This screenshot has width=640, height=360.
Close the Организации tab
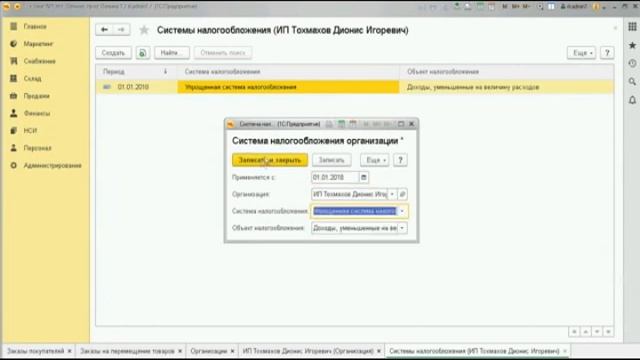pyautogui.click(x=232, y=351)
